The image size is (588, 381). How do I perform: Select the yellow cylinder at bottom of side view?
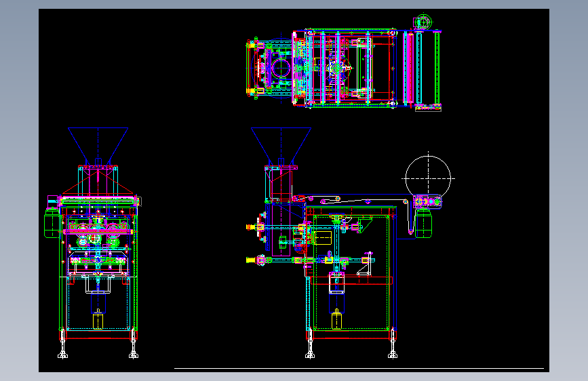(x=337, y=320)
